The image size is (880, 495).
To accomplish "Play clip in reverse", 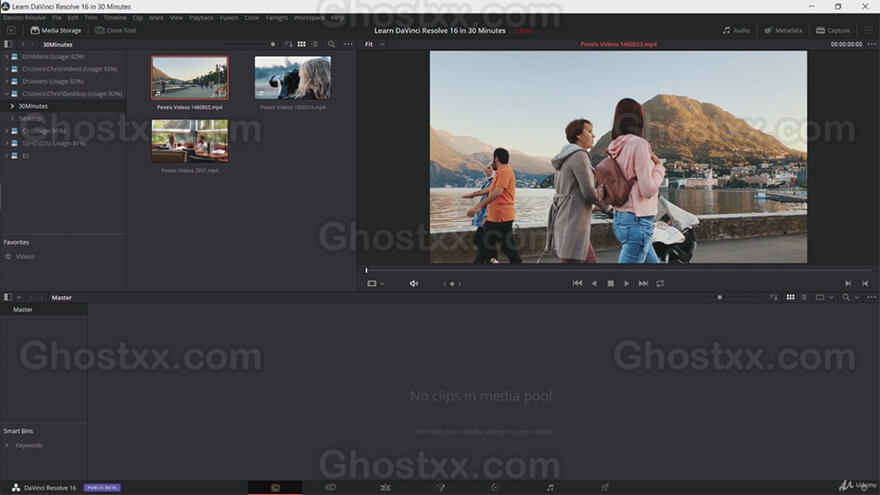I will coord(594,283).
